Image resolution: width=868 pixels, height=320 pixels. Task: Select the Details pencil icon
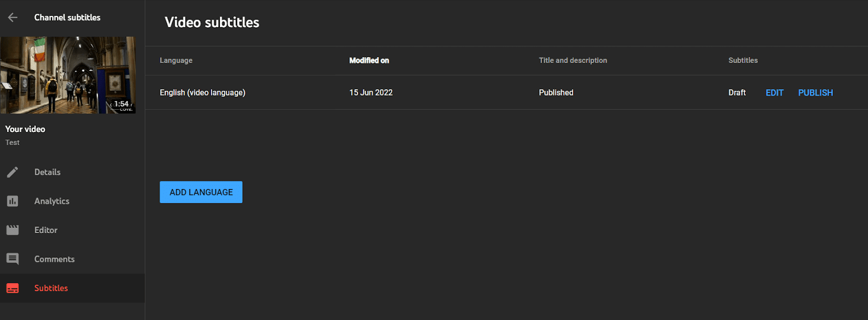coord(12,172)
